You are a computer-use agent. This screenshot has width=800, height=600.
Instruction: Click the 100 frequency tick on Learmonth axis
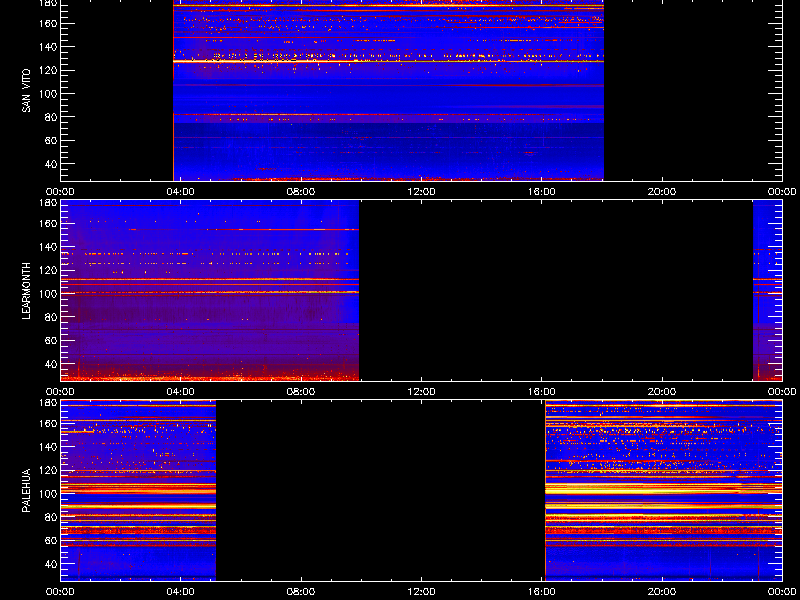point(49,294)
